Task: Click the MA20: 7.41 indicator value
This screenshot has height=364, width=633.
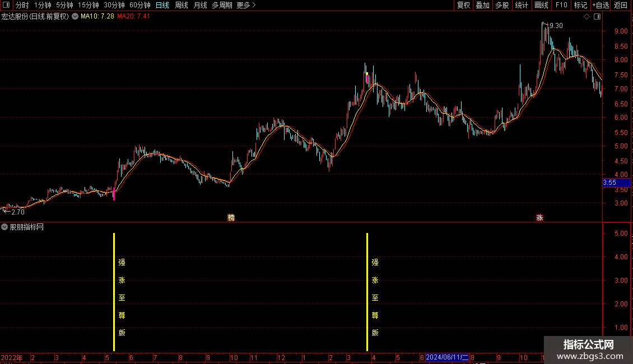Action: pyautogui.click(x=134, y=17)
